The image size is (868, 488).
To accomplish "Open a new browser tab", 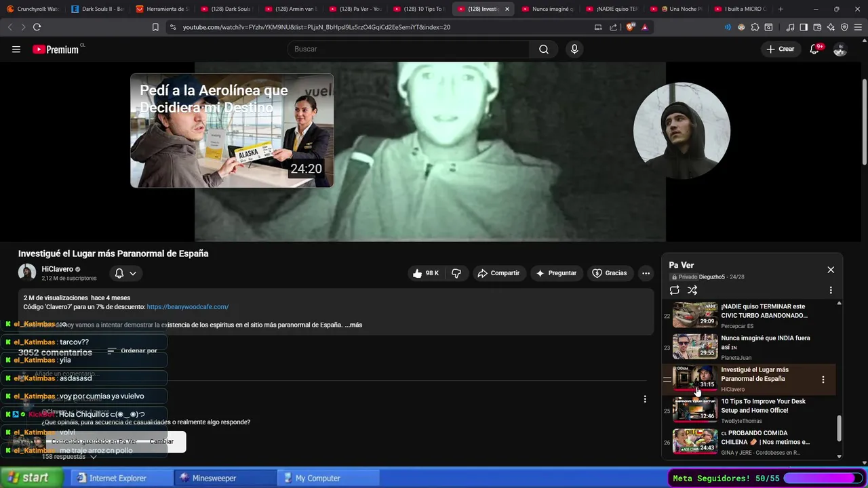I will [x=781, y=9].
